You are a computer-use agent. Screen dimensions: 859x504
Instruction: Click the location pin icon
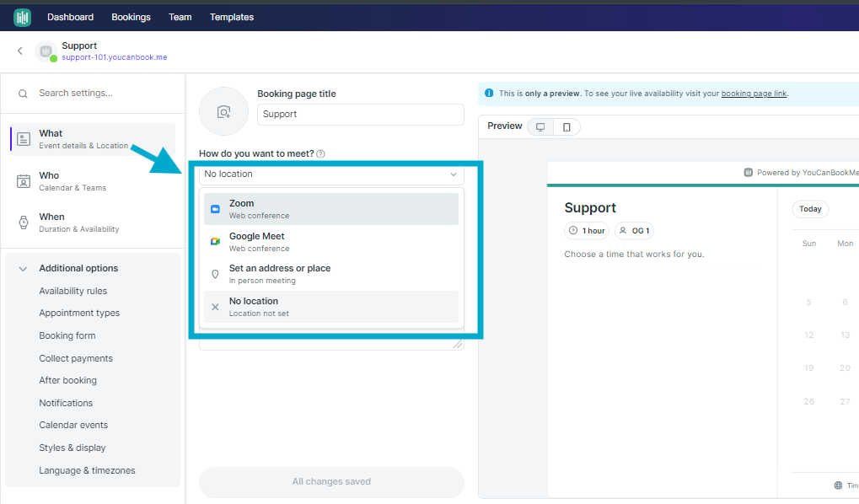(x=215, y=274)
